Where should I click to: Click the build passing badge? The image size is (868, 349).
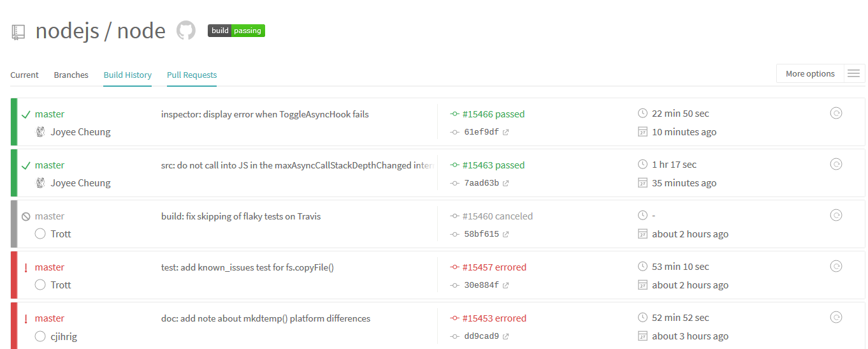[x=236, y=31]
